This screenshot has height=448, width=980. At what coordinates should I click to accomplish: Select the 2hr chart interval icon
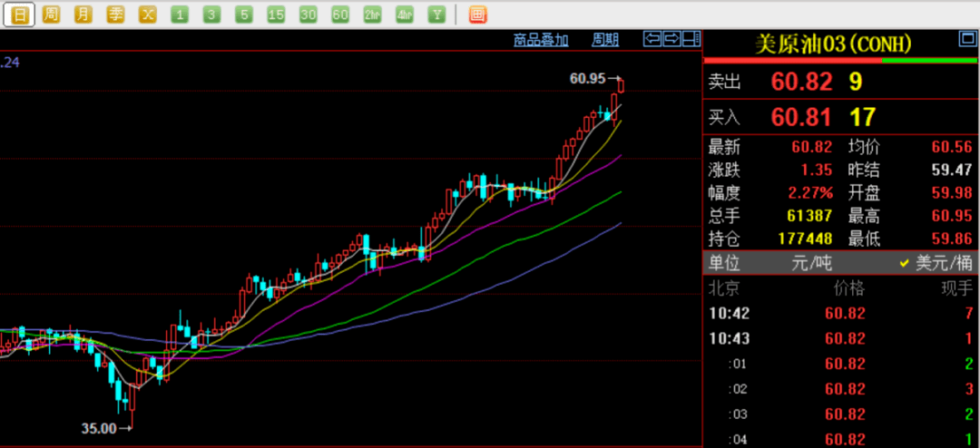tap(372, 15)
